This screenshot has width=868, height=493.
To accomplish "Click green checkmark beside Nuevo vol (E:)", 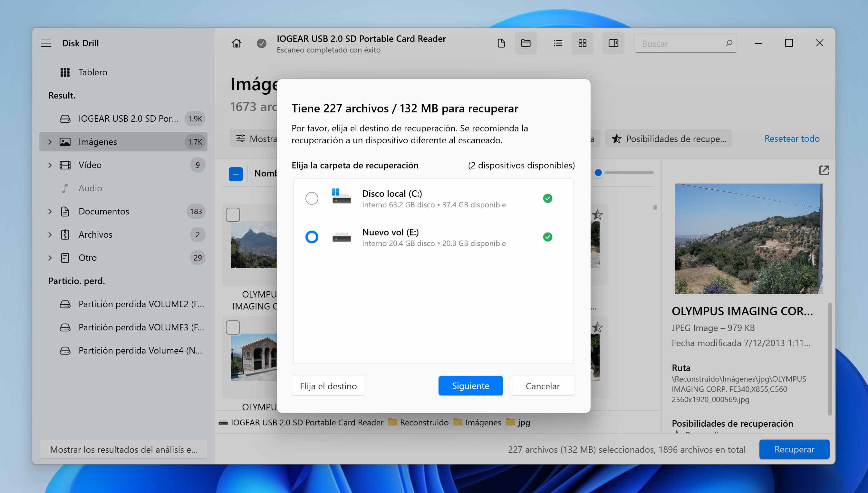I will pyautogui.click(x=547, y=237).
